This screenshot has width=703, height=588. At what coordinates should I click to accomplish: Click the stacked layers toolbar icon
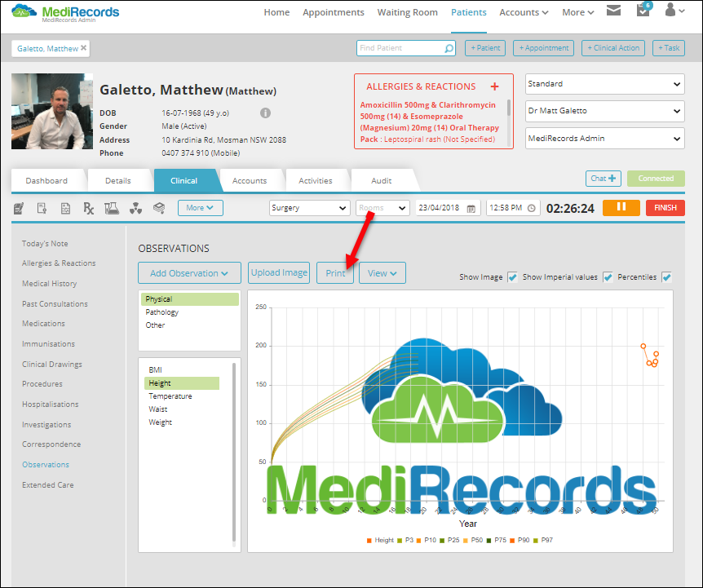coord(159,208)
